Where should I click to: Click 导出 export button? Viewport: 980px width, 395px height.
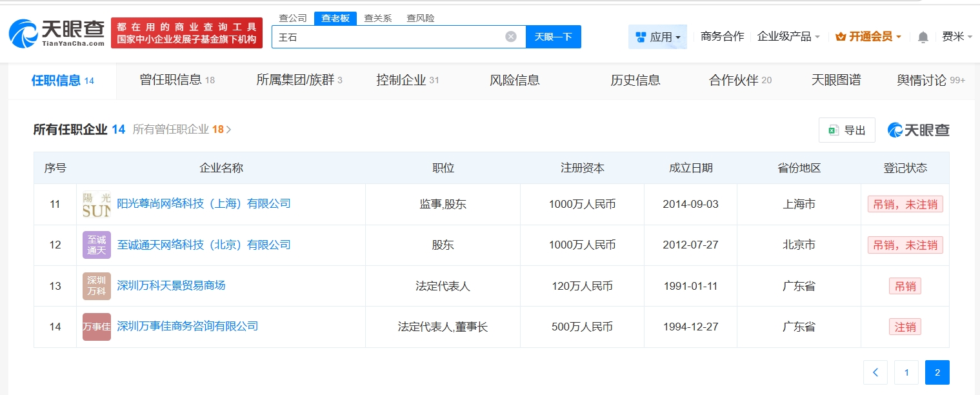847,130
